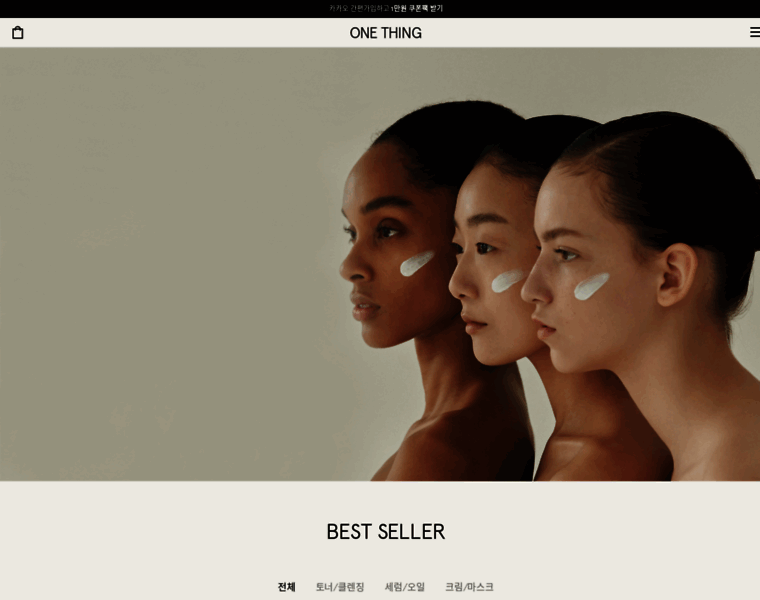The width and height of the screenshot is (760, 600).
Task: Switch to the 세럼/오일 tab
Action: (405, 587)
